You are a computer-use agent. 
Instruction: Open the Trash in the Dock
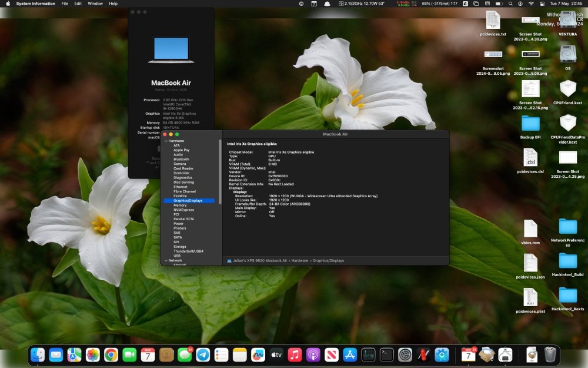coord(550,355)
